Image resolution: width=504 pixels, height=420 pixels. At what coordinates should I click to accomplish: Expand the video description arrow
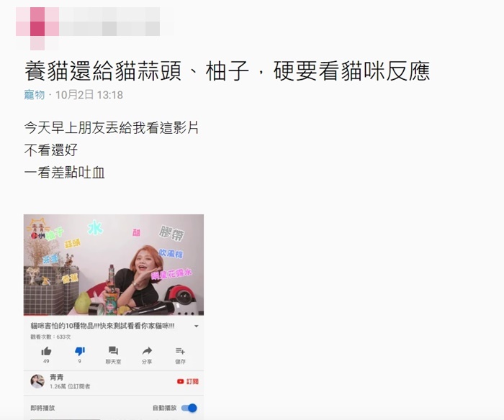[x=196, y=327]
